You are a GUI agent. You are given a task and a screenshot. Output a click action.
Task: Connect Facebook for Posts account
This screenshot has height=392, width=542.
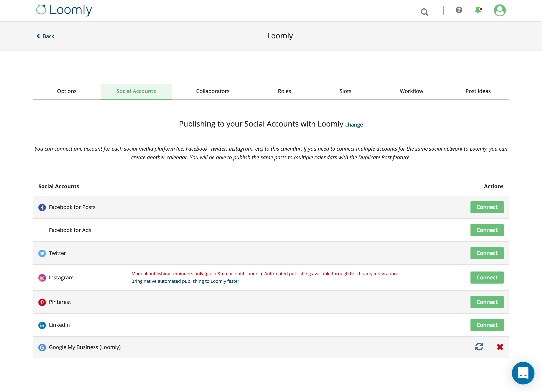pos(487,207)
